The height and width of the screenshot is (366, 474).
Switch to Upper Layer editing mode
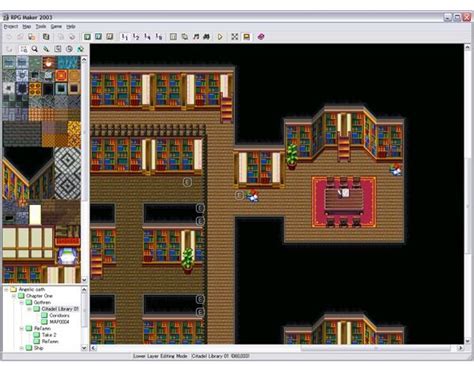point(98,37)
